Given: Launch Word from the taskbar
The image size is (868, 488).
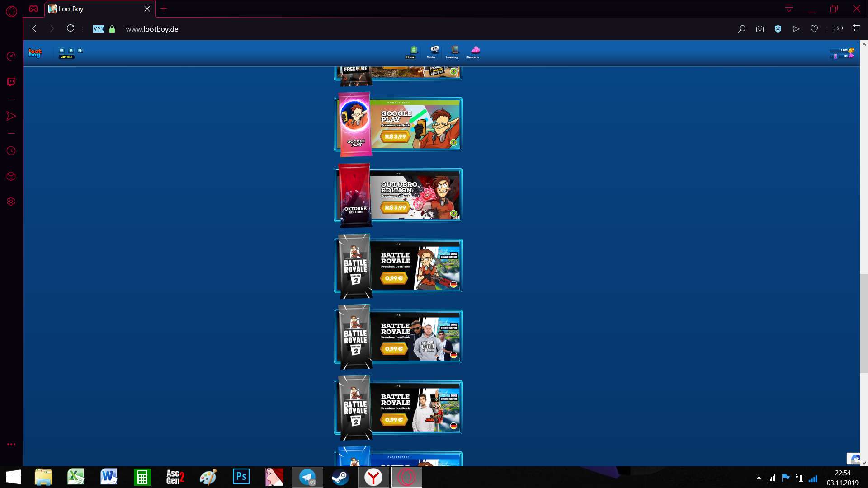Looking at the screenshot, I should coord(108,477).
